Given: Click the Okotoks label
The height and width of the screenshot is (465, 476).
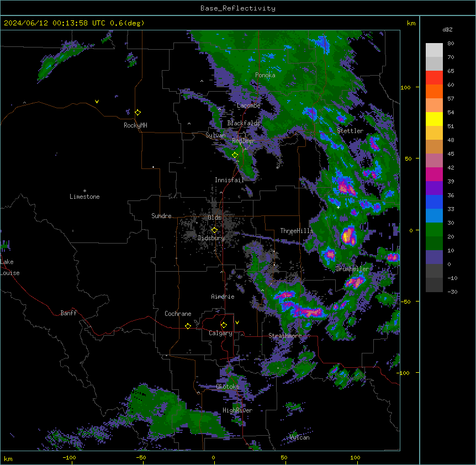Looking at the screenshot, I should tap(228, 387).
